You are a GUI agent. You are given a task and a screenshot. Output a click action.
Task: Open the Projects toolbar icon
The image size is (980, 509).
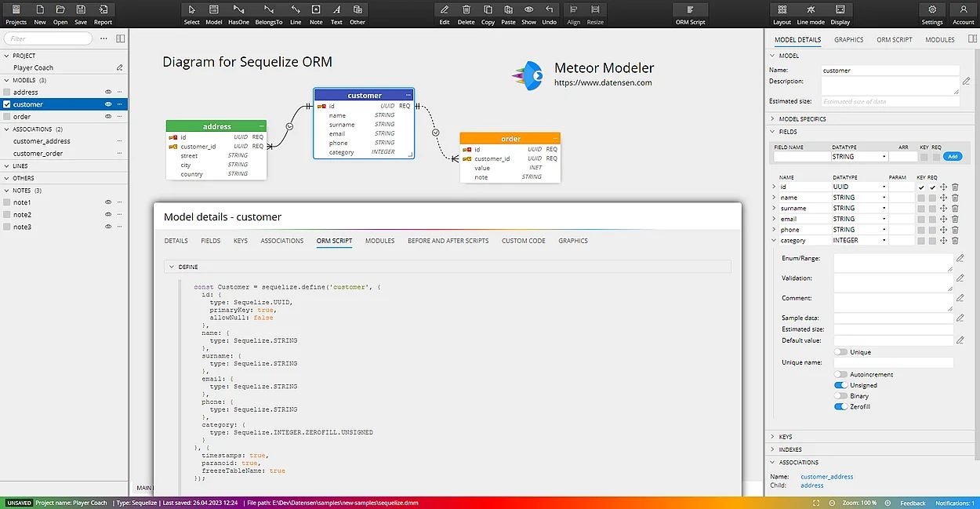coord(16,13)
